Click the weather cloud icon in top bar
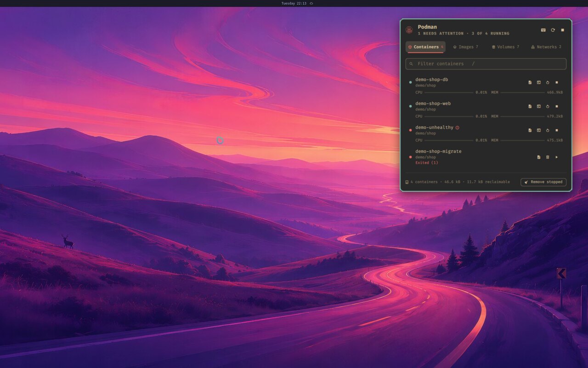 [x=311, y=3]
